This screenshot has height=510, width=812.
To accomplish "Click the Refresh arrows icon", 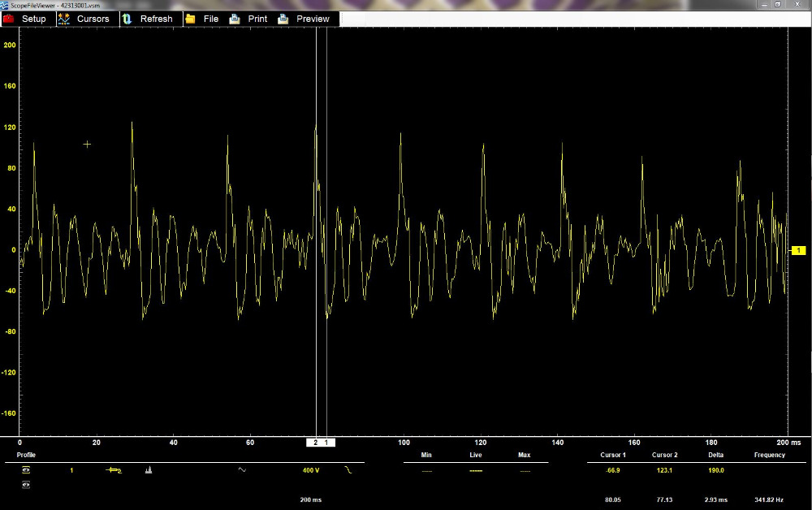I will tap(127, 19).
